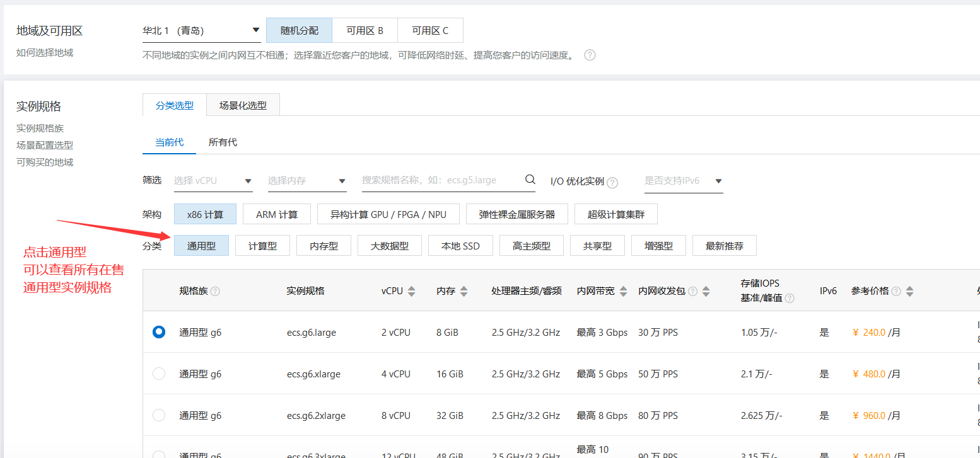Switch to the 场景化选型 tab

[x=243, y=105]
